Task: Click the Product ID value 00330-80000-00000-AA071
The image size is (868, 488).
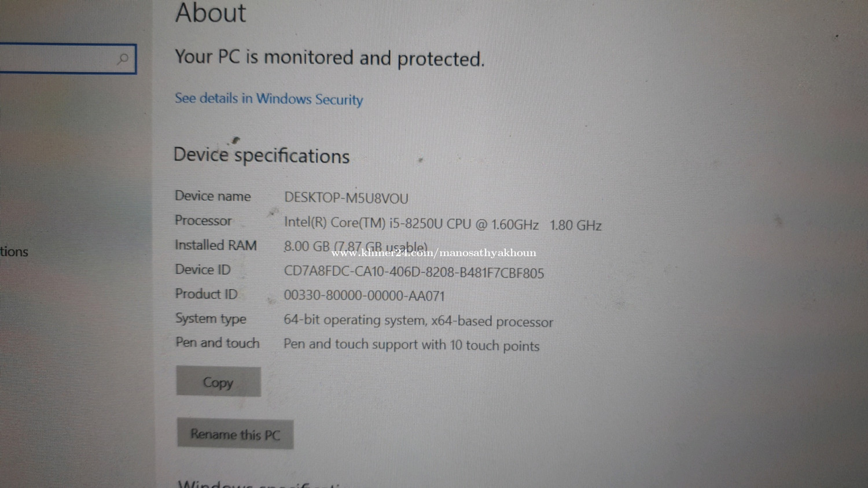Action: tap(364, 295)
